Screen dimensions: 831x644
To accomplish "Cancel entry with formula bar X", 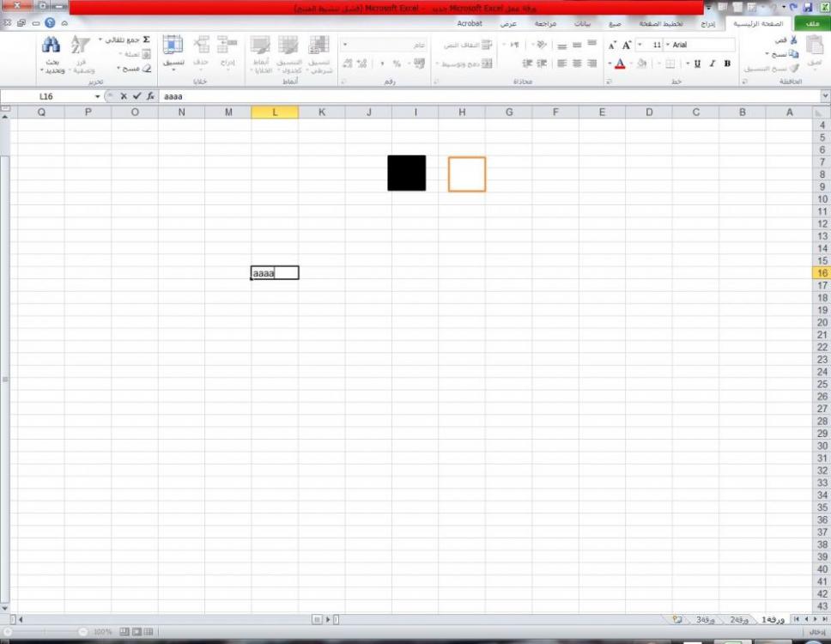I will click(x=124, y=96).
